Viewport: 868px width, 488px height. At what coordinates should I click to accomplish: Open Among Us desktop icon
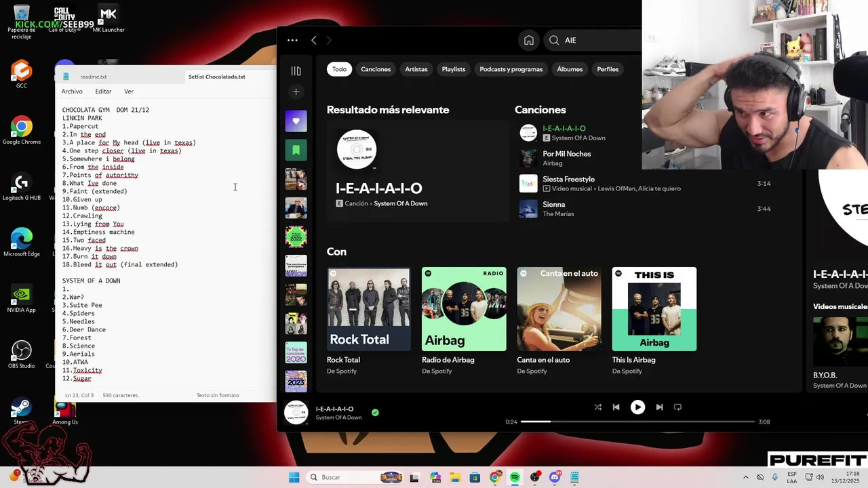(x=65, y=412)
